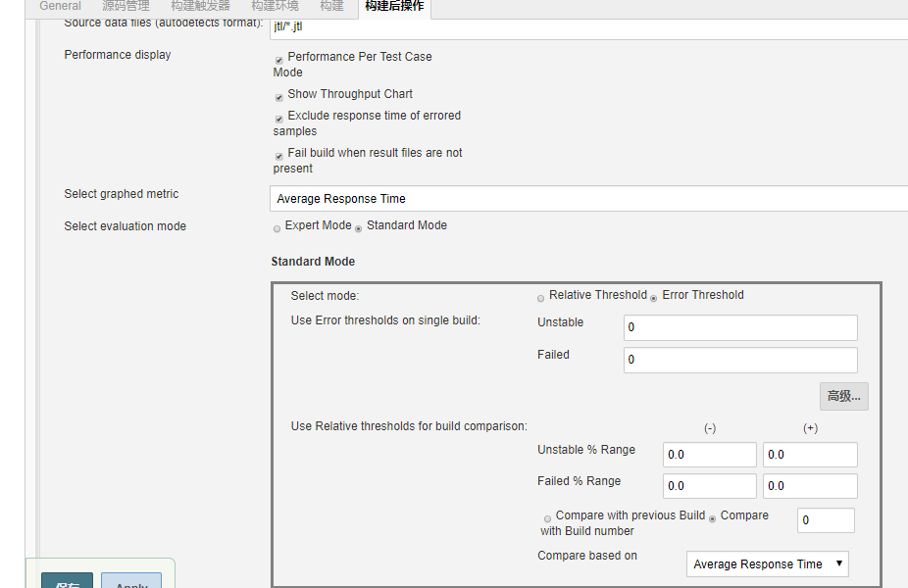Disable Show Throughput Chart
The height and width of the screenshot is (588, 908).
point(278,96)
